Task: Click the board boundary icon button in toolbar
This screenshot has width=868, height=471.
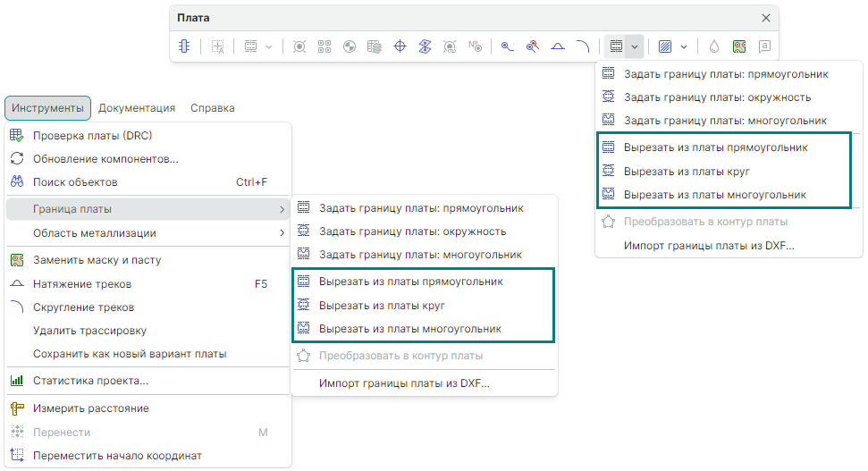Action: pyautogui.click(x=615, y=46)
